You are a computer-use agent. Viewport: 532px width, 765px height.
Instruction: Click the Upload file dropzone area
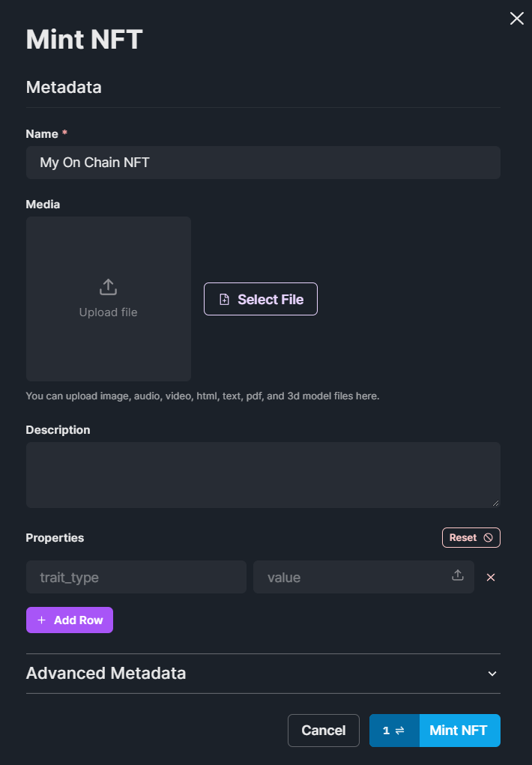pos(108,298)
